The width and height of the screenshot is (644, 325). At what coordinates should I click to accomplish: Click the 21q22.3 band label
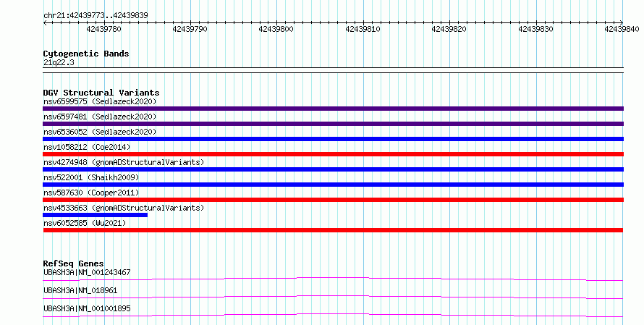point(59,62)
